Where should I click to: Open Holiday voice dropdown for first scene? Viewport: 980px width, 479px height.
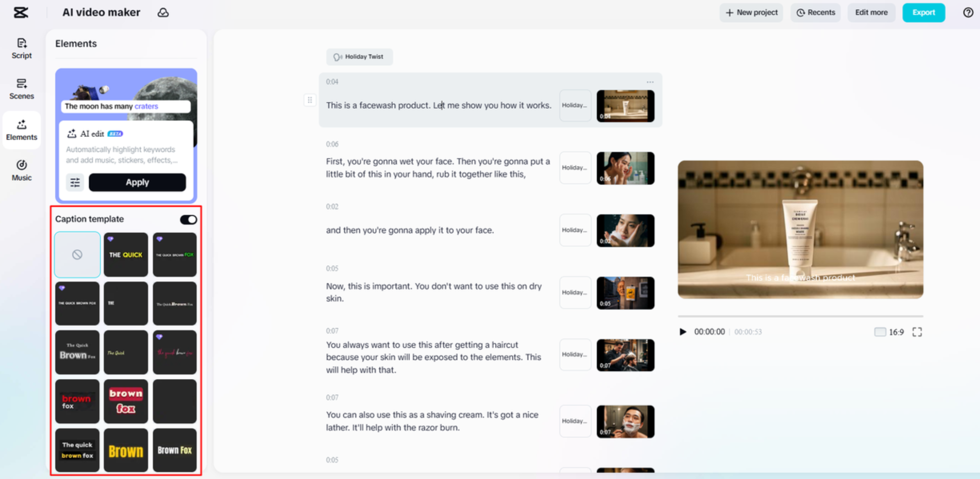(x=575, y=105)
